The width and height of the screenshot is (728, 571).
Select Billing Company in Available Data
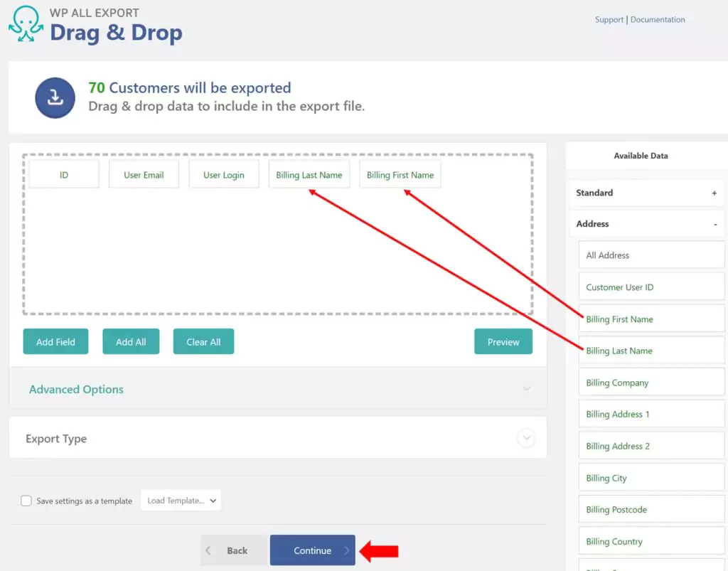(x=651, y=383)
